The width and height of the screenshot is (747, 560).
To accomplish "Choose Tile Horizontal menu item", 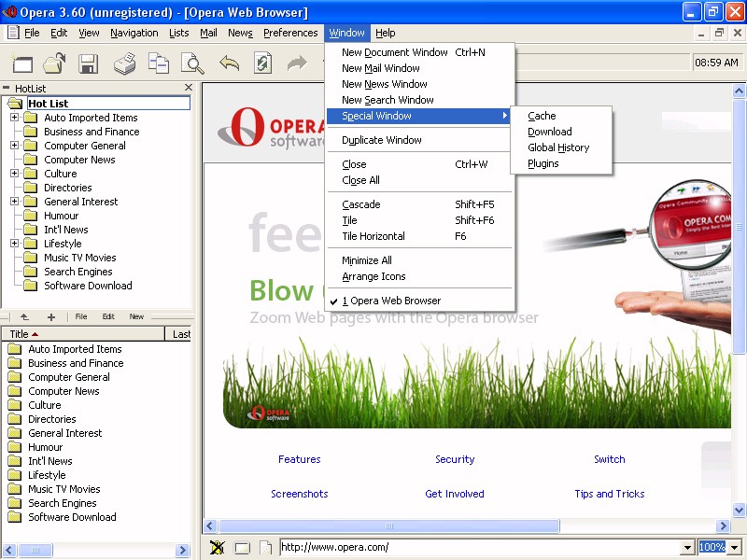I will click(419, 236).
